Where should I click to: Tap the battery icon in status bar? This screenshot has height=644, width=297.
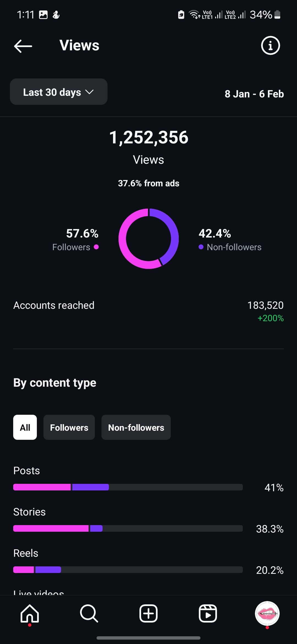coord(277,15)
